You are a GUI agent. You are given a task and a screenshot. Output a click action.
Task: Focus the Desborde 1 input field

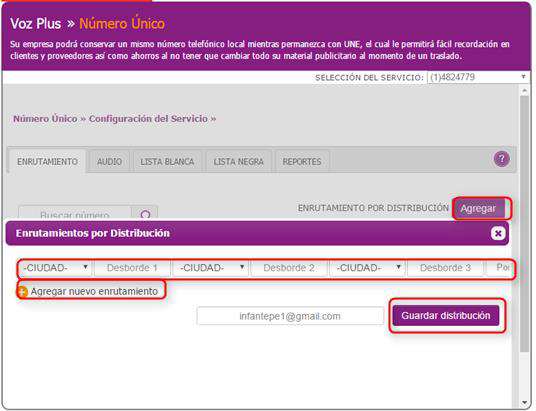[132, 268]
